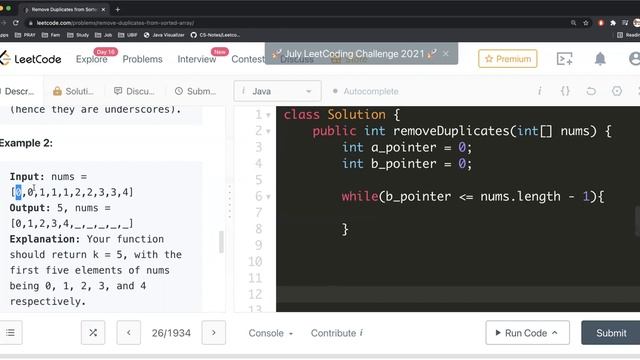Go to the next problem

pos(213,333)
